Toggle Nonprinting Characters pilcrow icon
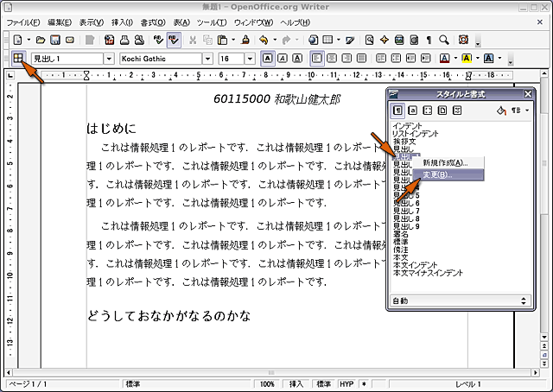This screenshot has width=553, height=392. [x=429, y=40]
